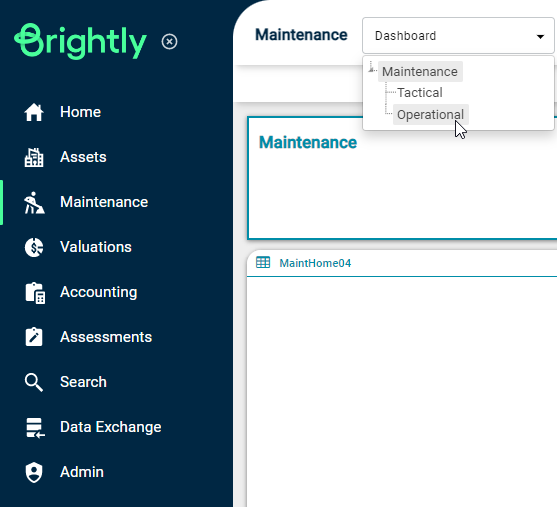This screenshot has height=507, width=557.
Task: Open the MaintHome04 link
Action: [315, 263]
